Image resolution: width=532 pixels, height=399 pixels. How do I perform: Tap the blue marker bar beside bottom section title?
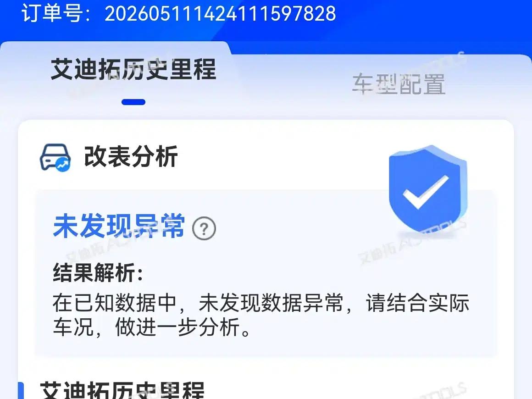pos(21,391)
